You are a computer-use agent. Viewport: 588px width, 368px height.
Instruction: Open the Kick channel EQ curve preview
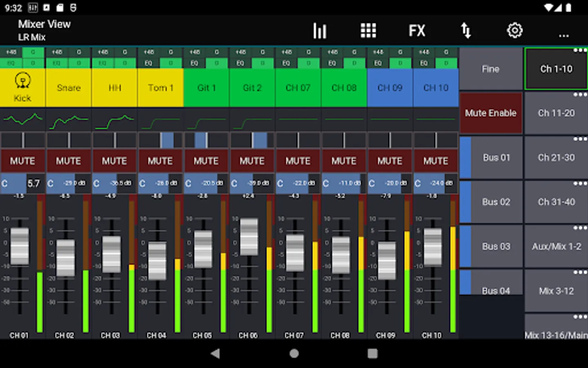point(23,119)
